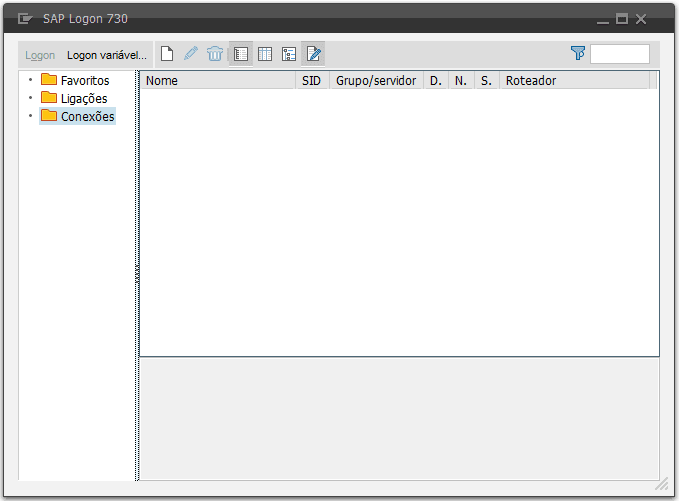The width and height of the screenshot is (679, 501).
Task: Maximize the SAP Logon 730 window
Action: (622, 19)
